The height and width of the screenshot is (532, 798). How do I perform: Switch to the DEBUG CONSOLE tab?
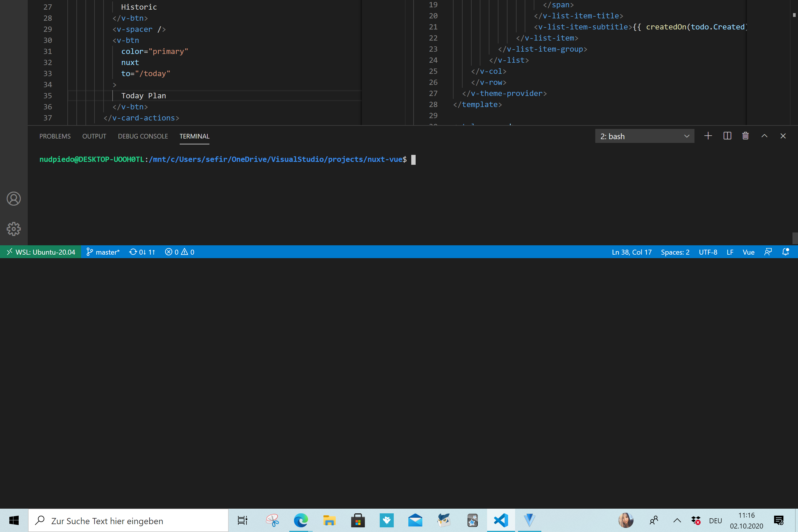[143, 136]
